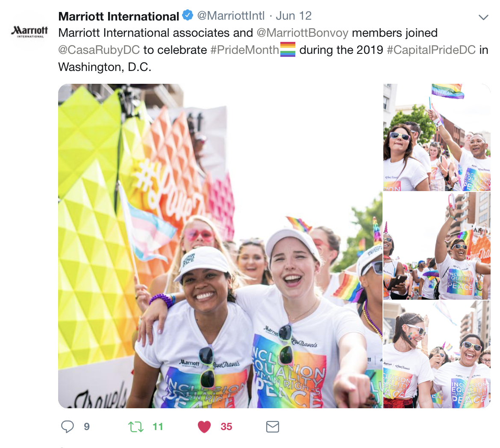Open the tweet options chevron dropdown
500x448 pixels.
[483, 17]
